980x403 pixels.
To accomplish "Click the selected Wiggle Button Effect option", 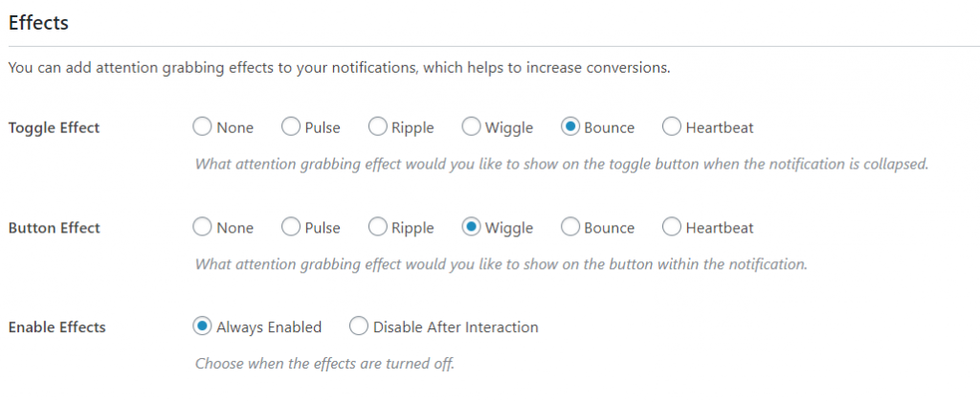I will [x=471, y=228].
